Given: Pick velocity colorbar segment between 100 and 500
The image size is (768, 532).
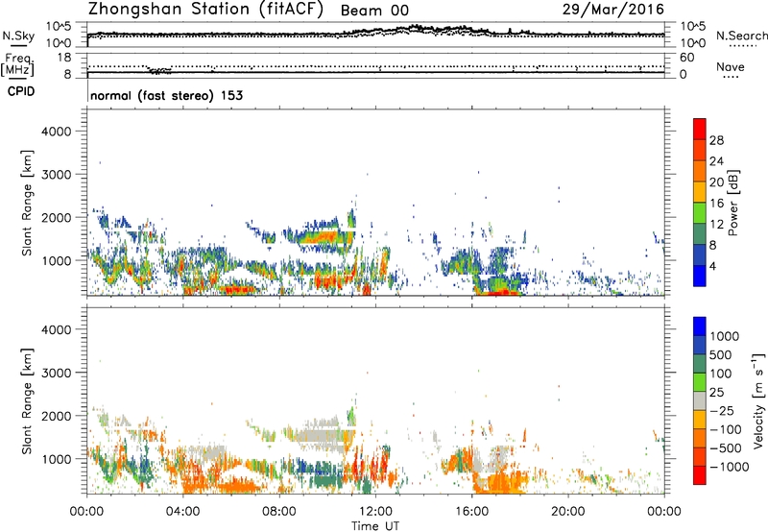Looking at the screenshot, I should point(700,364).
